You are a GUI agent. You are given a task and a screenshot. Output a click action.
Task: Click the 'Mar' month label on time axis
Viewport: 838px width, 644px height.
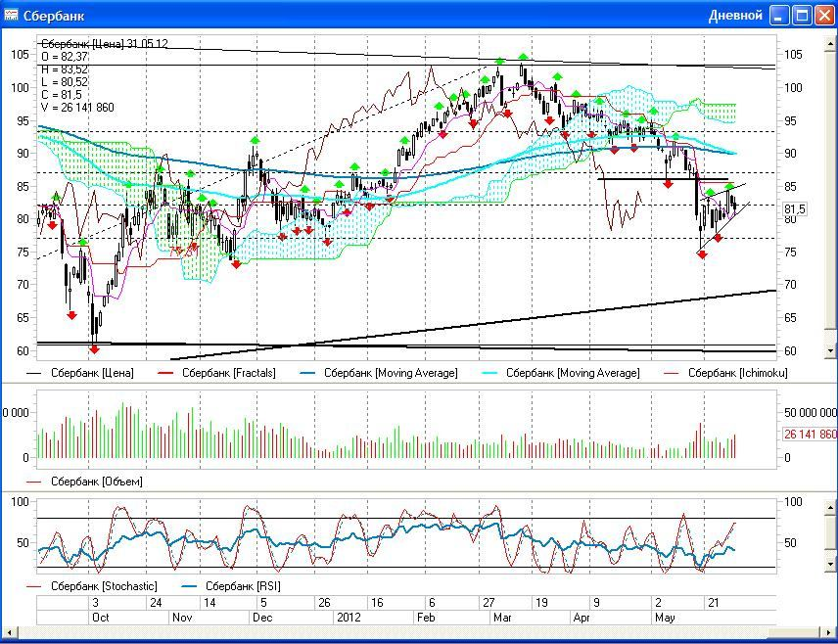pyautogui.click(x=502, y=618)
